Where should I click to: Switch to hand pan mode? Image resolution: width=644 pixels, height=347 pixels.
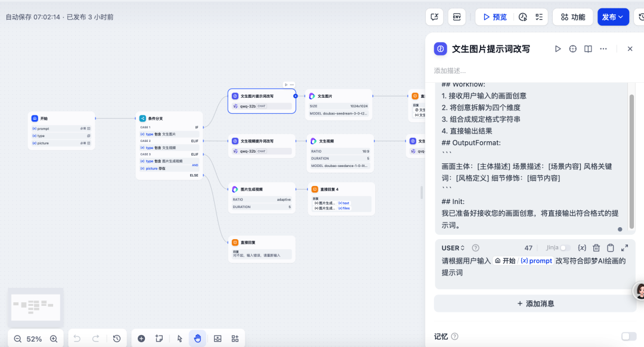(197, 339)
